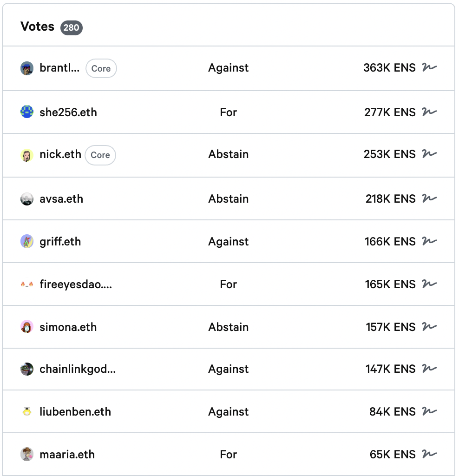Click simona.eth's profile avatar

[x=27, y=327]
